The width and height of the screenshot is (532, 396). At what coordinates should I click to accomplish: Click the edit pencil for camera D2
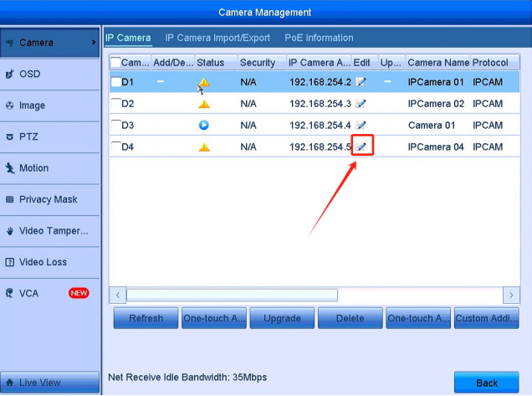(x=361, y=104)
